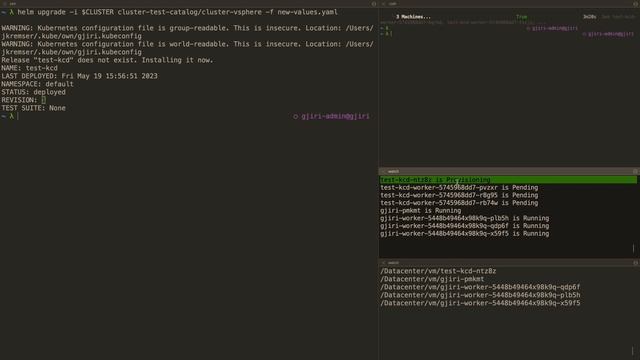This screenshot has height=360, width=640.
Task: Click the scrollbar thumb in the bottom watch pane
Action: coord(633,351)
